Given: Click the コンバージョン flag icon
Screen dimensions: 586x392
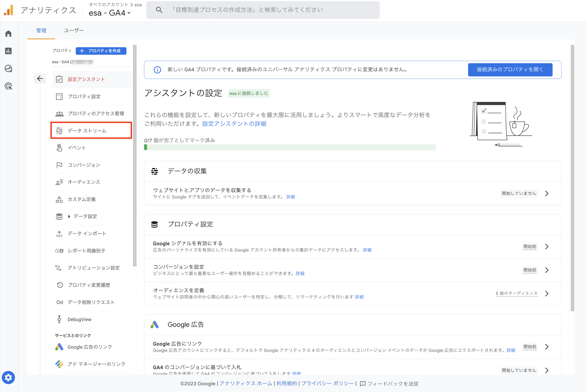Looking at the screenshot, I should pos(59,165).
